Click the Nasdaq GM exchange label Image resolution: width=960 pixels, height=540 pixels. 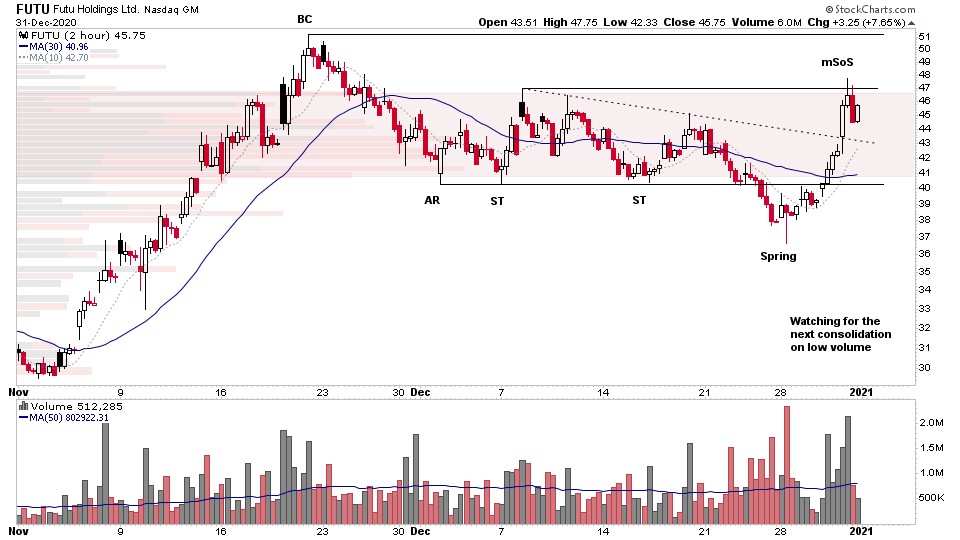(171, 10)
